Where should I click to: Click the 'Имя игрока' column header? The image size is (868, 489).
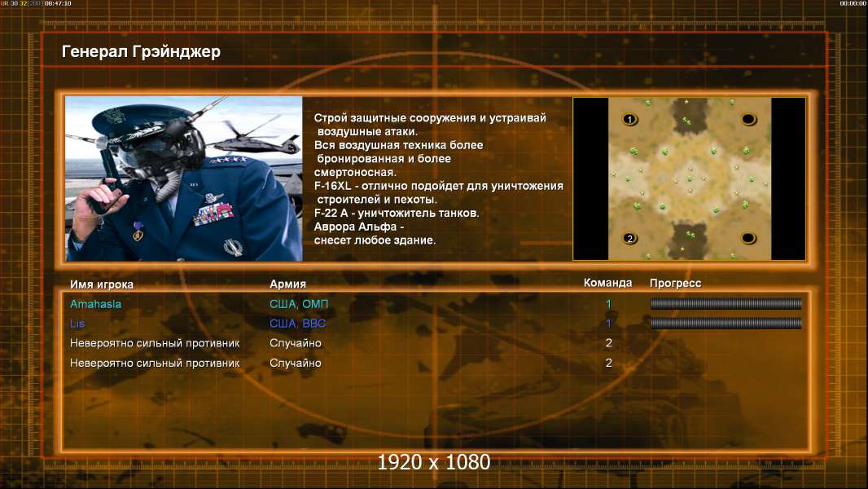pos(101,284)
